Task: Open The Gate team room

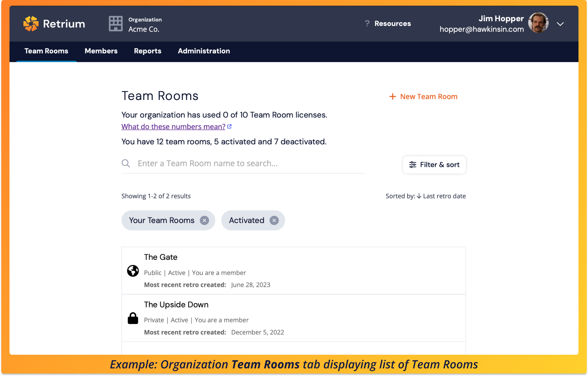Action: click(160, 257)
